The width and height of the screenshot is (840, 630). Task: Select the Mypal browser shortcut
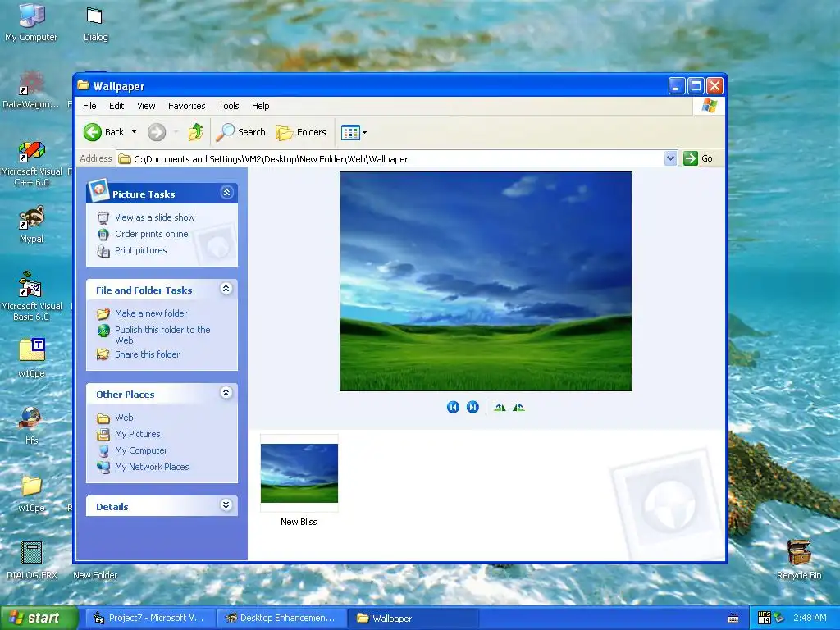point(32,224)
